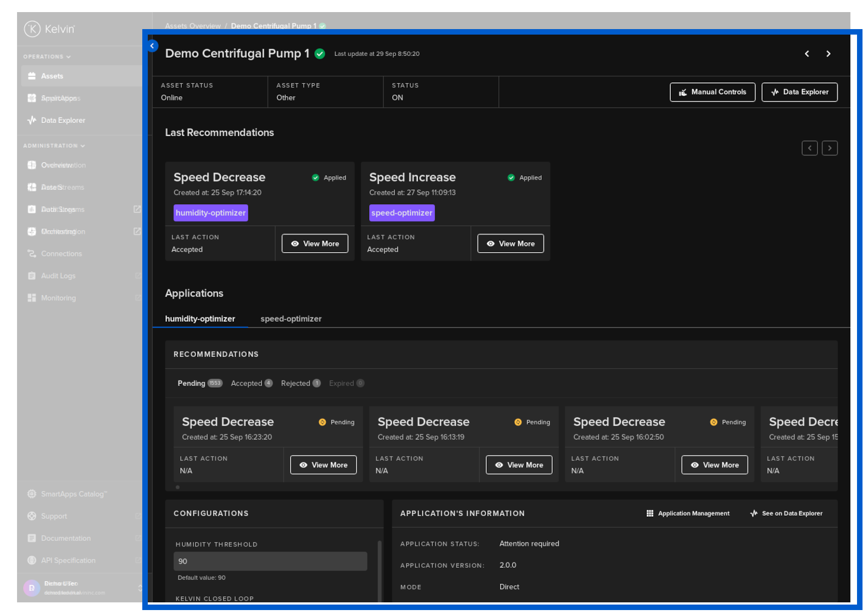
Task: Switch to the speed-optimizer tab
Action: [291, 319]
